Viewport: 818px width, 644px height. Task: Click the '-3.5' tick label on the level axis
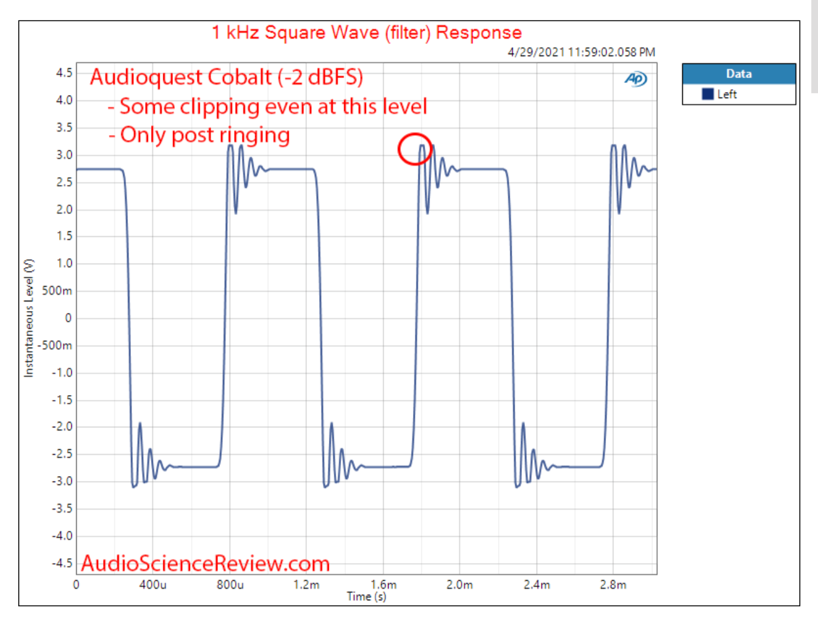click(62, 508)
